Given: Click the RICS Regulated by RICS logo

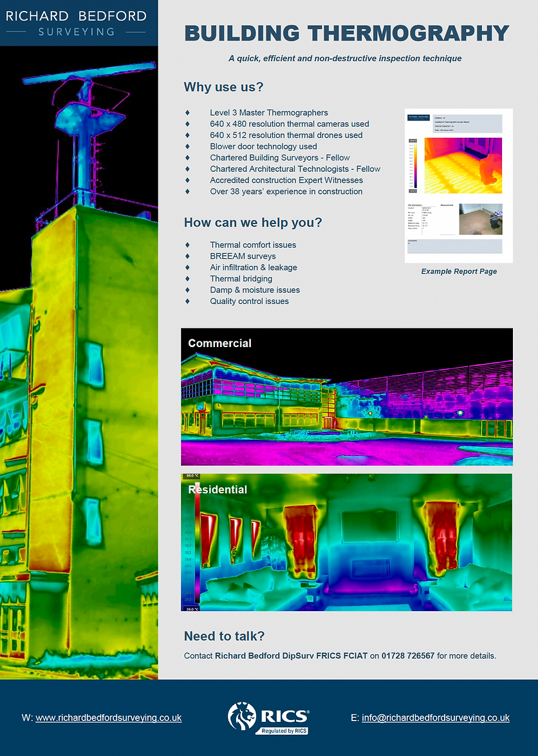Looking at the screenshot, I should click(268, 718).
